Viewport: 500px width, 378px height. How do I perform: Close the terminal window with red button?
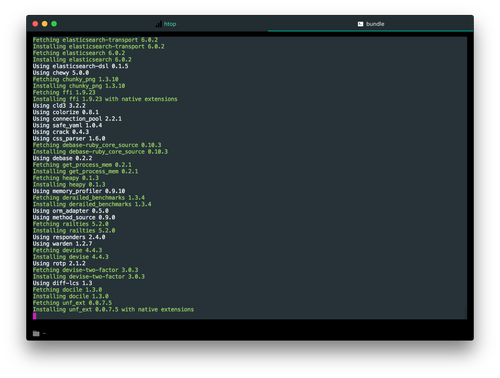[x=35, y=24]
